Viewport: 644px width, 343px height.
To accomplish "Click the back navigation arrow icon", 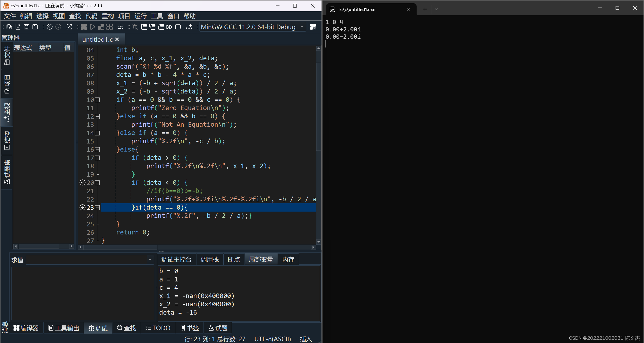I will click(50, 27).
